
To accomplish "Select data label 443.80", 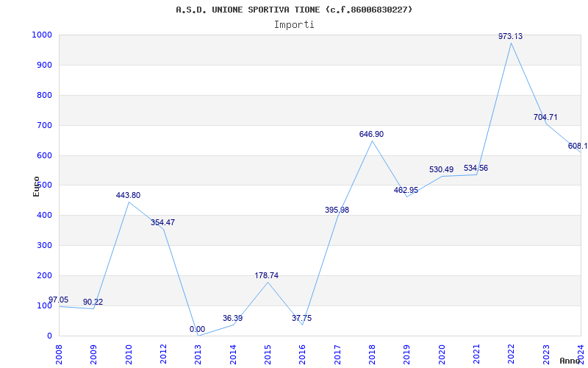I will [128, 195].
